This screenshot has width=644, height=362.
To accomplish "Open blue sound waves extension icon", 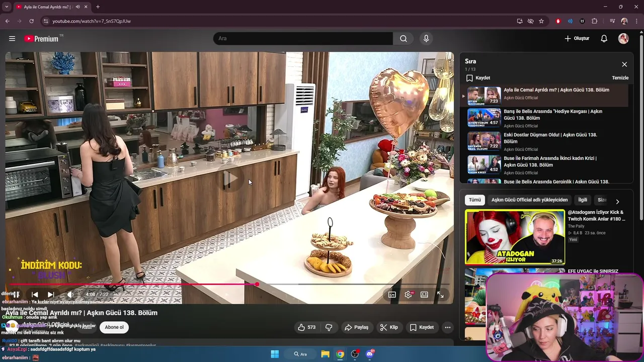I will click(570, 21).
